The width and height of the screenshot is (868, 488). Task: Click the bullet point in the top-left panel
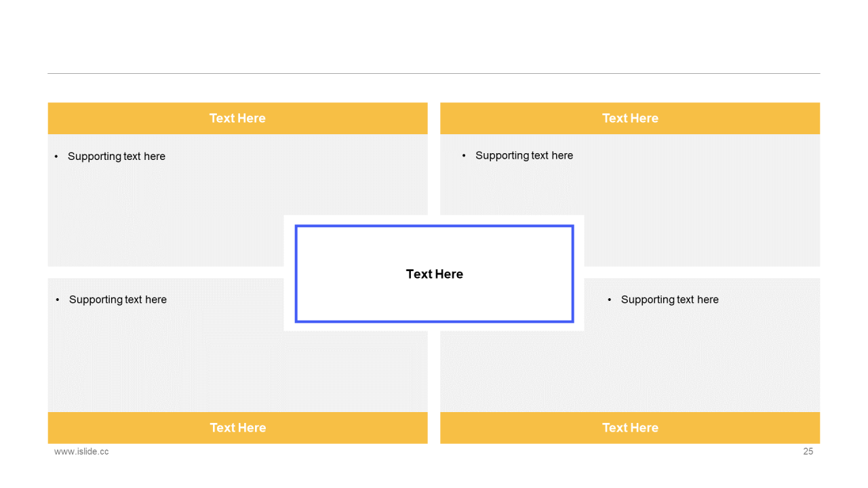56,157
